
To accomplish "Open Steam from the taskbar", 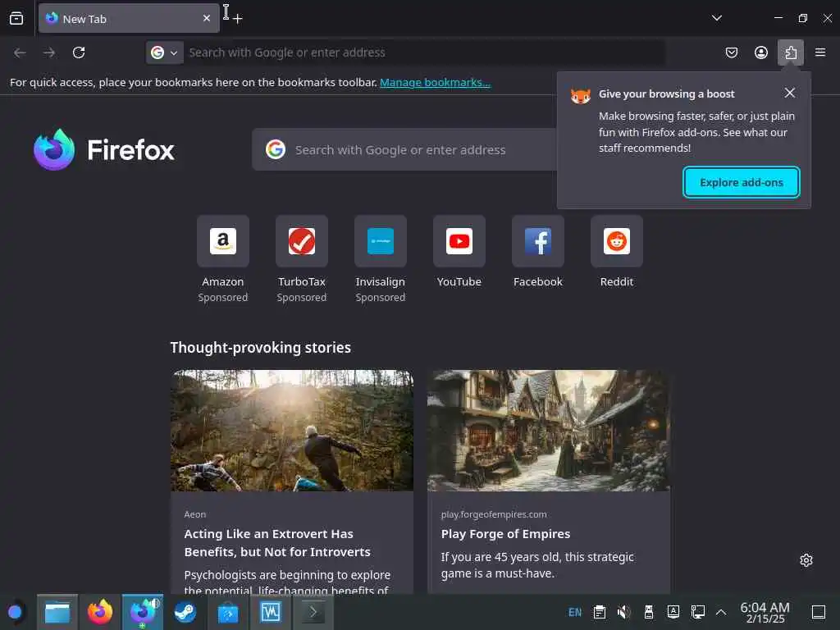I will [x=185, y=612].
